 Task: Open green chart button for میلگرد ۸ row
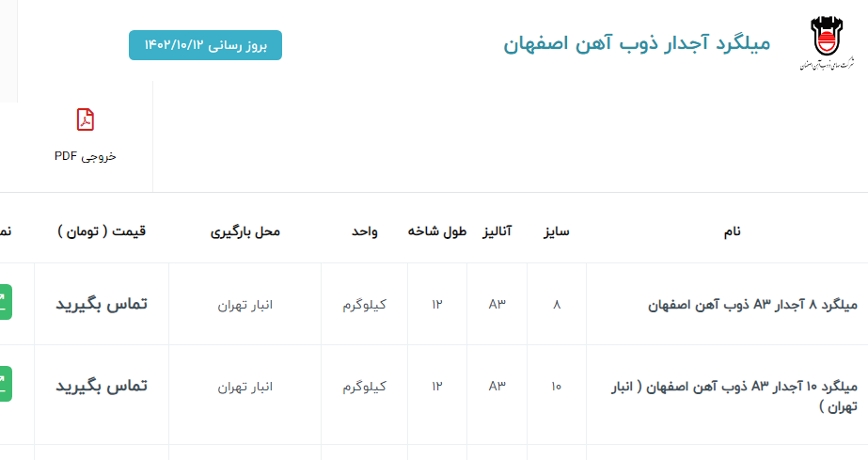click(6, 304)
